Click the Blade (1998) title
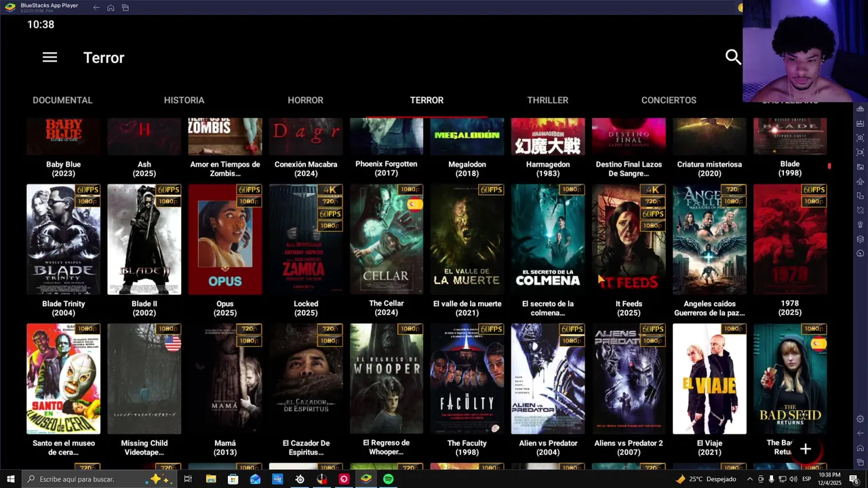The width and height of the screenshot is (868, 488). 790,168
